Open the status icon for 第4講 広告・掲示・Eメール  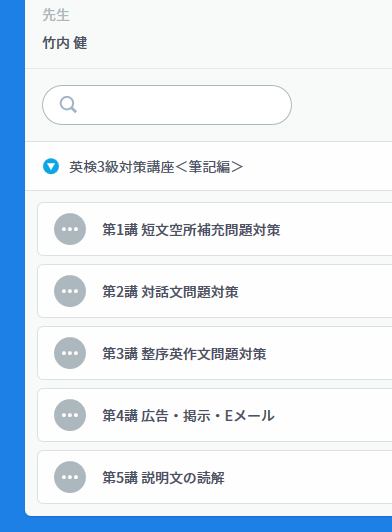click(x=70, y=415)
